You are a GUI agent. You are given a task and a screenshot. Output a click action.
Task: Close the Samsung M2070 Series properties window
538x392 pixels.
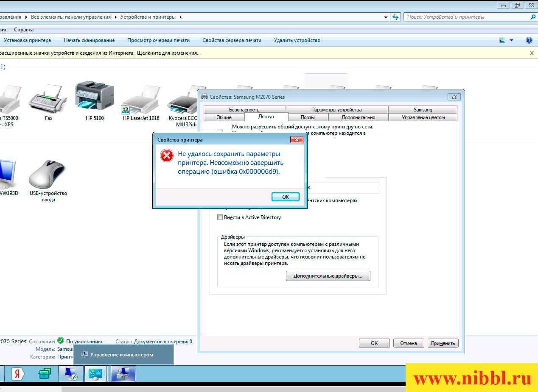click(454, 97)
